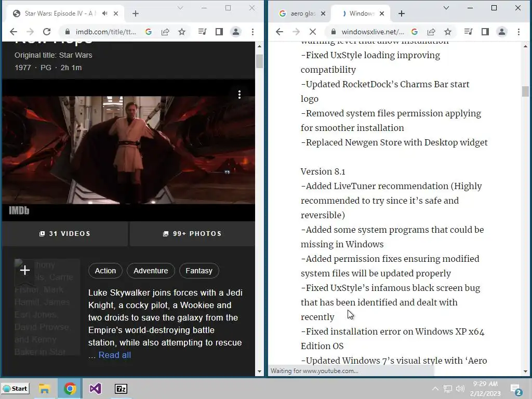Open 7-Zip from taskbar

(x=121, y=389)
